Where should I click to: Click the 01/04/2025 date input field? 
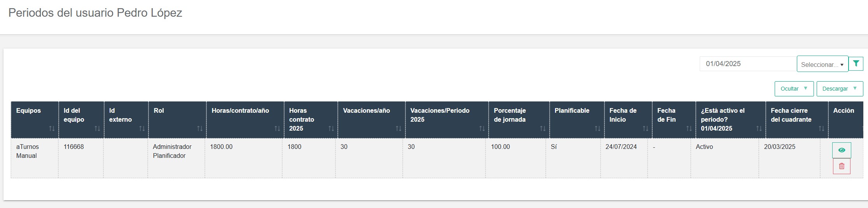748,64
